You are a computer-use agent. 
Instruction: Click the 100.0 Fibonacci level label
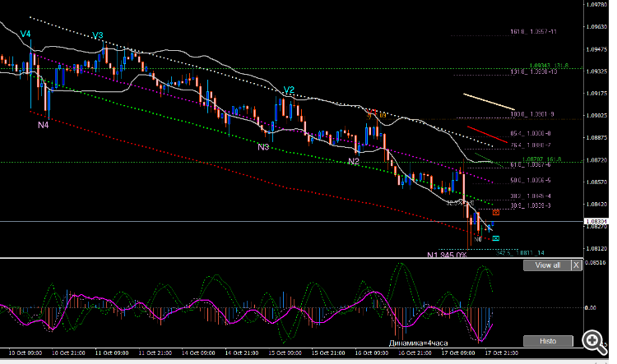click(532, 114)
